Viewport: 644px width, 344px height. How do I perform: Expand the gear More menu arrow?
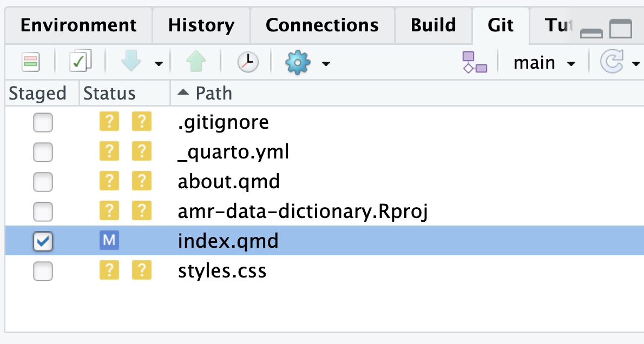(x=326, y=64)
